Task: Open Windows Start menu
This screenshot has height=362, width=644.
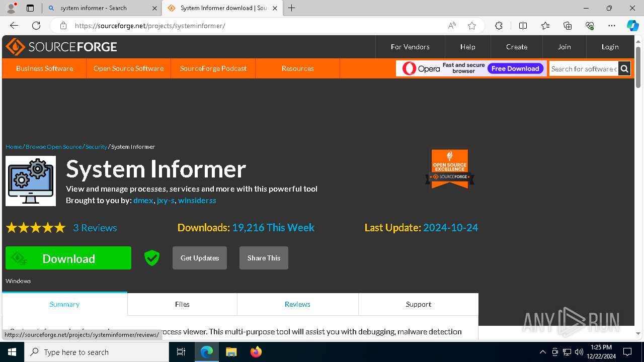Action: [x=12, y=352]
